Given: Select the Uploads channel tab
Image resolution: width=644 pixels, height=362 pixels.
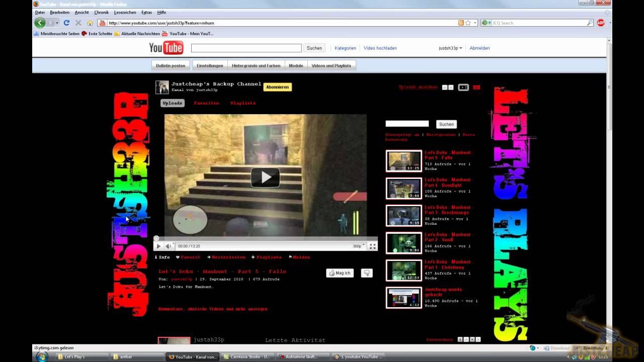Looking at the screenshot, I should [x=173, y=103].
